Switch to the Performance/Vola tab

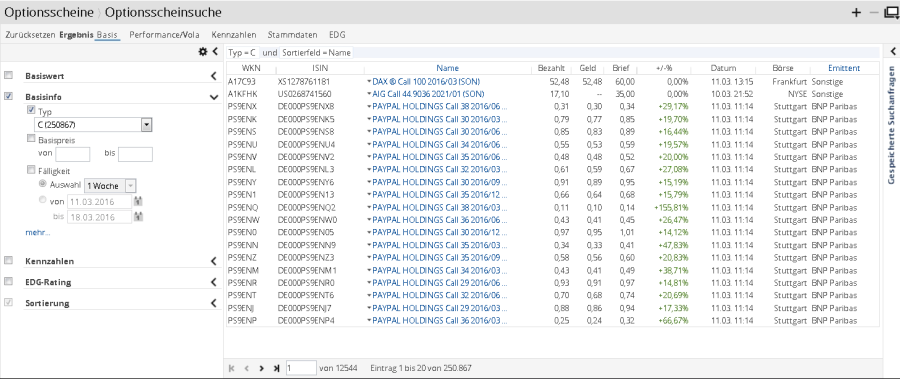pos(164,34)
